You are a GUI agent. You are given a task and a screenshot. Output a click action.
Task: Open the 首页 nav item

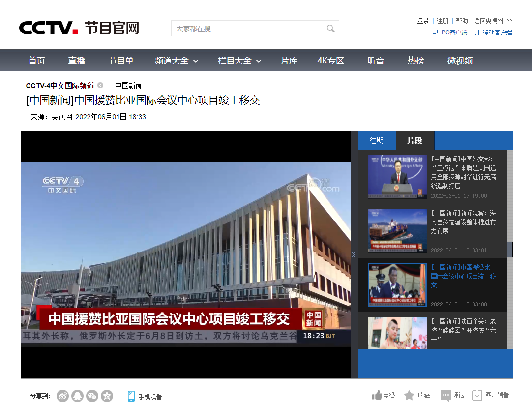pyautogui.click(x=37, y=61)
